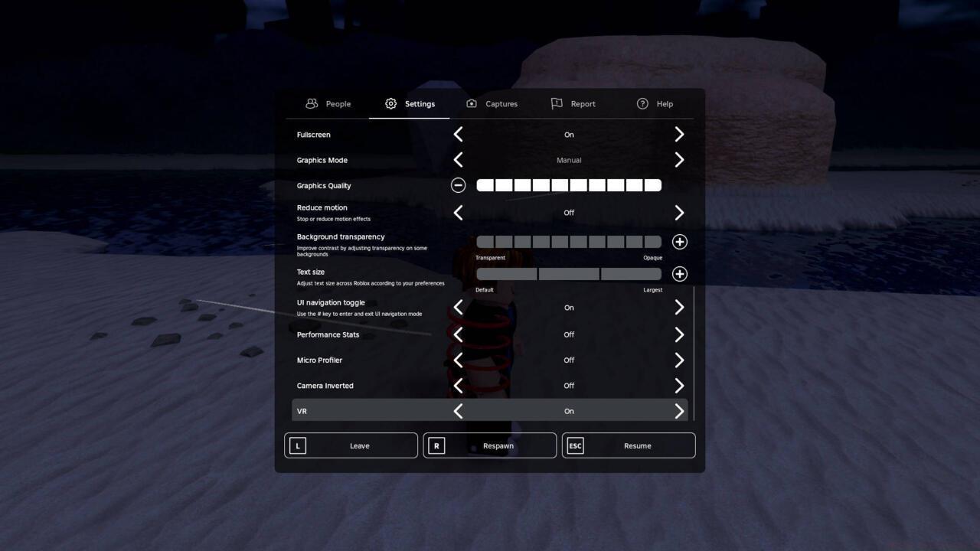This screenshot has height=551, width=980.
Task: Open the Help tab
Action: (x=655, y=103)
